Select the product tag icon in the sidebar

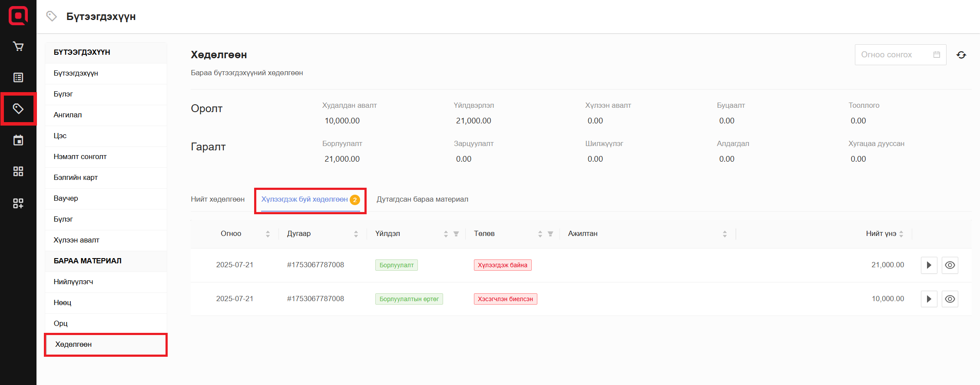18,109
